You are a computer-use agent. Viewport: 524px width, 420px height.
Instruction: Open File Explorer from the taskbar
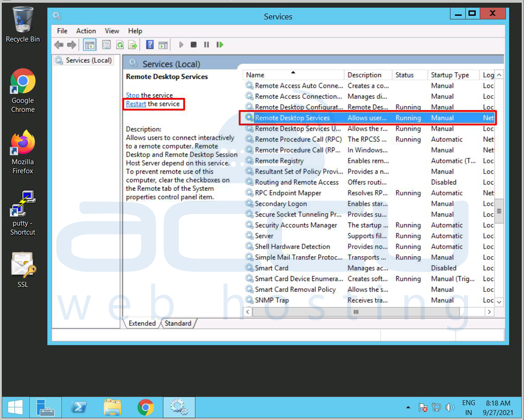point(112,408)
